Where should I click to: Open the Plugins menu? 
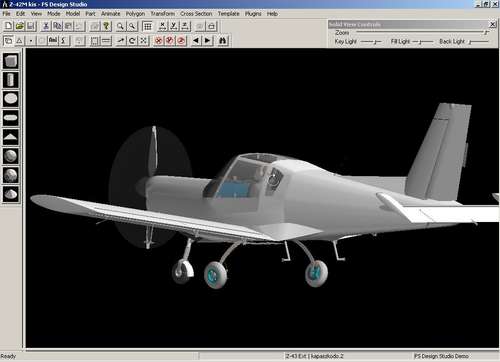(x=253, y=14)
